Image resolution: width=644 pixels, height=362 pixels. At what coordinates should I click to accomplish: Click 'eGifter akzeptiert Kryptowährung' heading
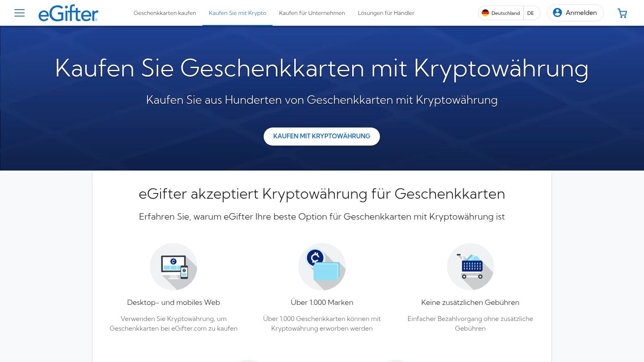322,194
